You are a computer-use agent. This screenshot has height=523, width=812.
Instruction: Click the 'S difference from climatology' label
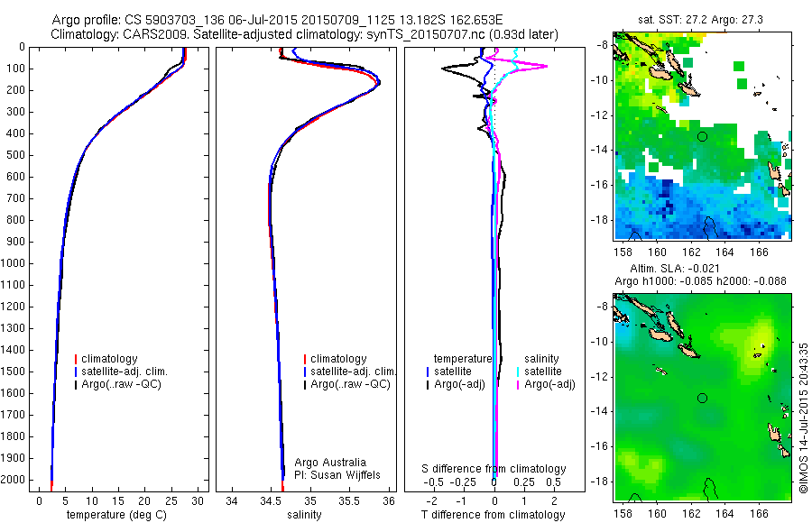(x=494, y=469)
